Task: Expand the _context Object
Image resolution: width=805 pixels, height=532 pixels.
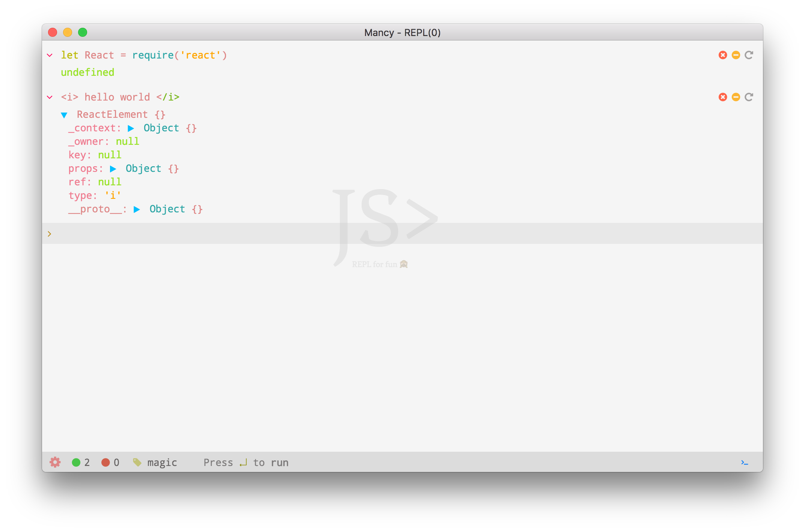Action: click(x=131, y=128)
